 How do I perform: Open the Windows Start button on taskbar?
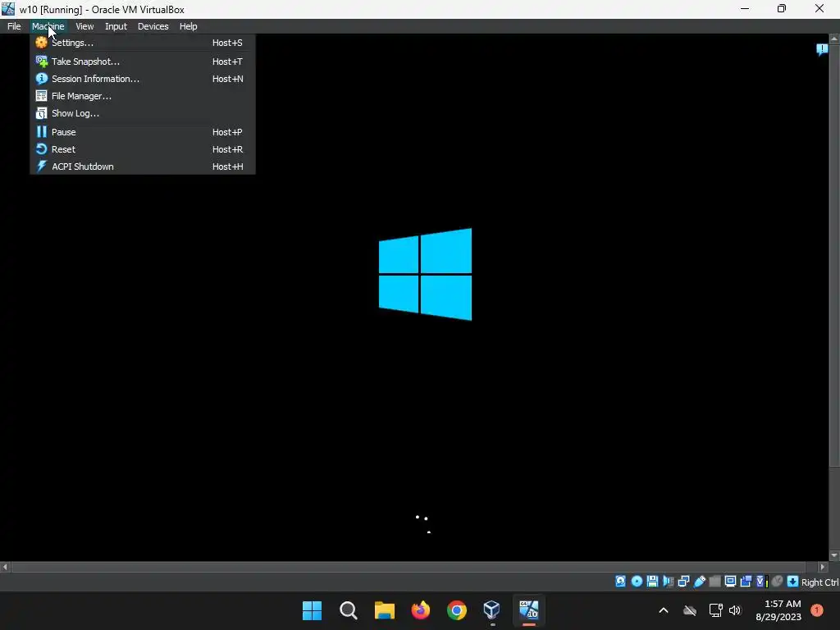click(x=312, y=610)
